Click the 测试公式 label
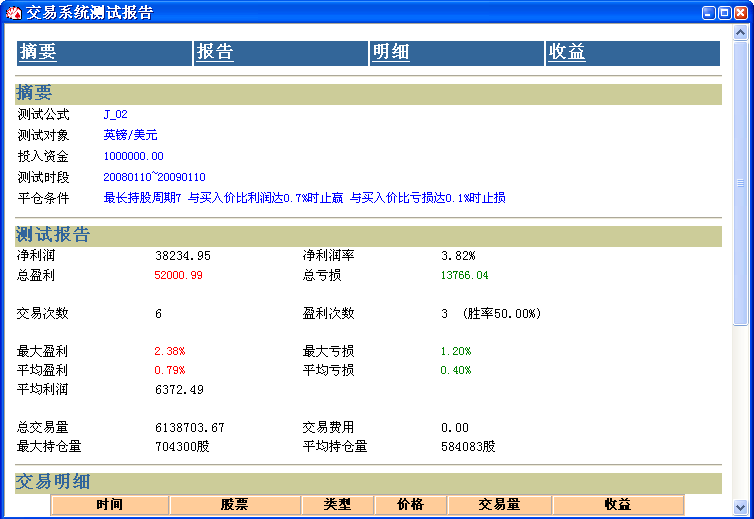This screenshot has width=754, height=519. pyautogui.click(x=43, y=114)
